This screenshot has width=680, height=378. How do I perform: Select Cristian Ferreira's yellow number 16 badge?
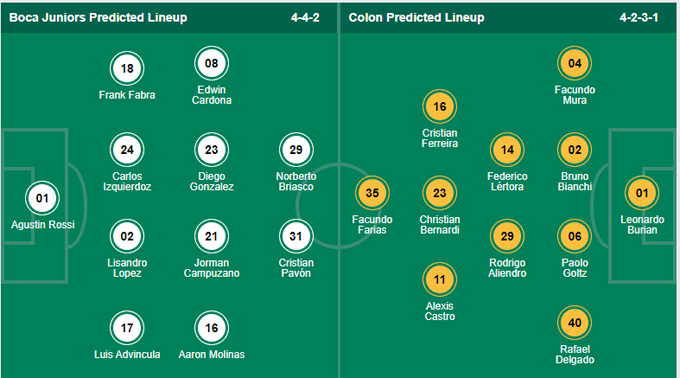click(x=440, y=107)
